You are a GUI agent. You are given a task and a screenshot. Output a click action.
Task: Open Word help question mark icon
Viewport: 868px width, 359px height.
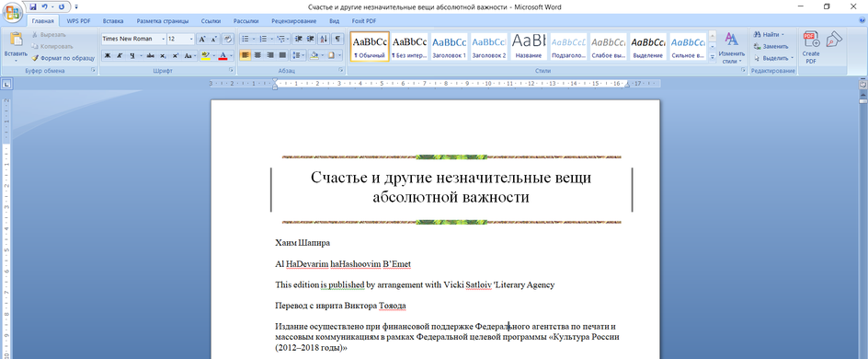[862, 20]
